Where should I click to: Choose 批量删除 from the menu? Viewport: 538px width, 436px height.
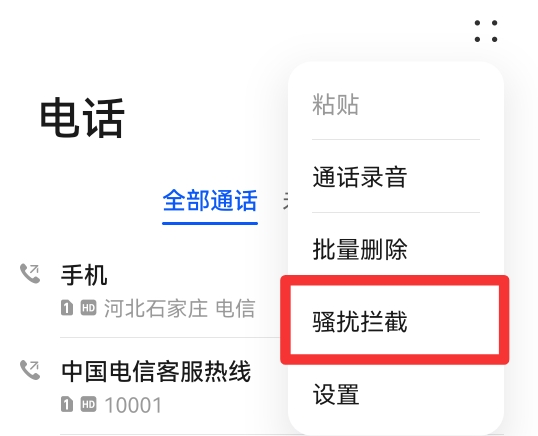pos(396,249)
